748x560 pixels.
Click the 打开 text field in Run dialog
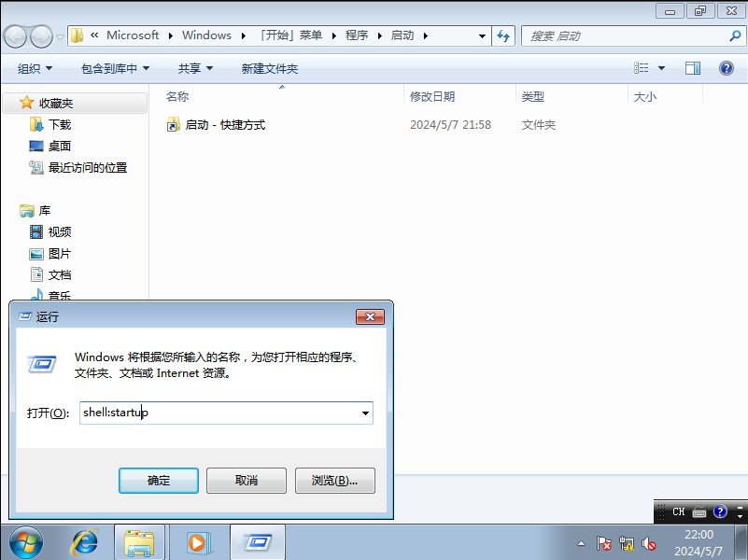(219, 413)
